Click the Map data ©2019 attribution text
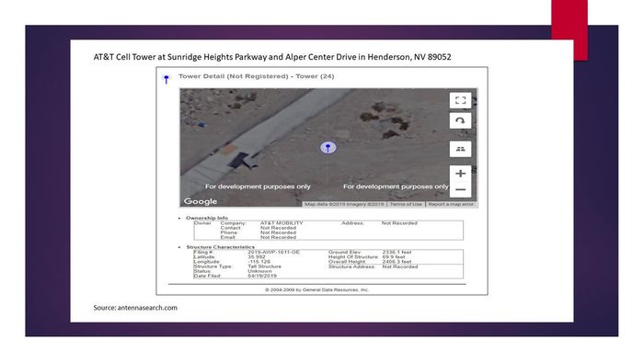The width and height of the screenshot is (644, 362). [344, 204]
